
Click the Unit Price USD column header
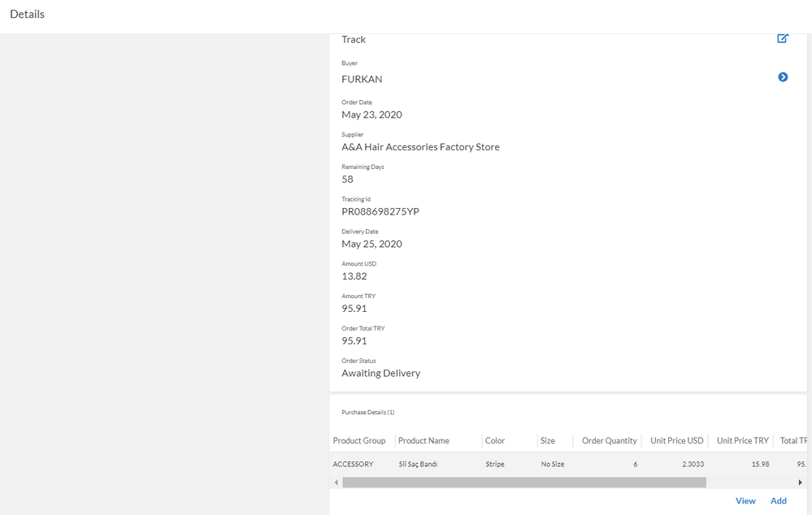(677, 440)
